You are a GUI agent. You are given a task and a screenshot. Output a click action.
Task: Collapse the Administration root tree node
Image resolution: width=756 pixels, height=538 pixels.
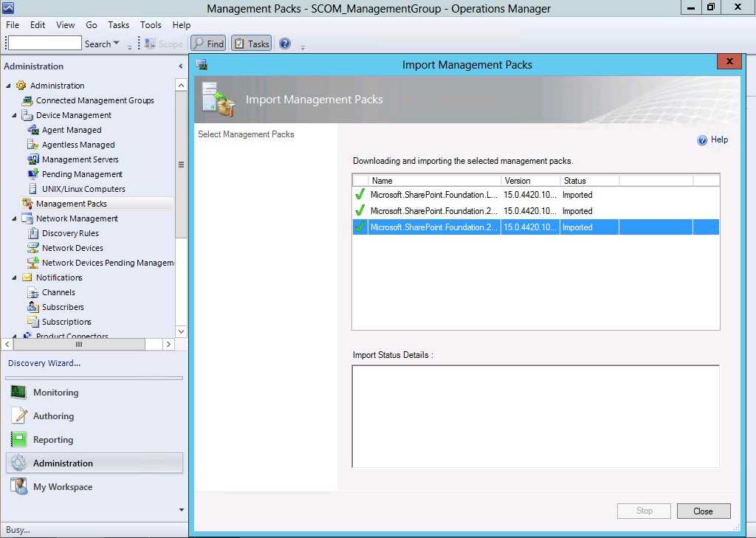[x=9, y=86]
